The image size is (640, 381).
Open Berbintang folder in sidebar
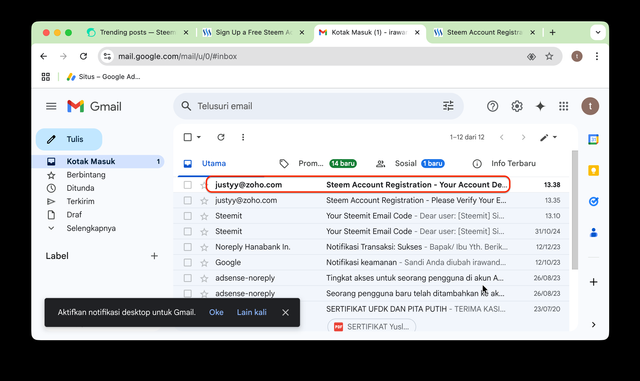click(x=86, y=175)
